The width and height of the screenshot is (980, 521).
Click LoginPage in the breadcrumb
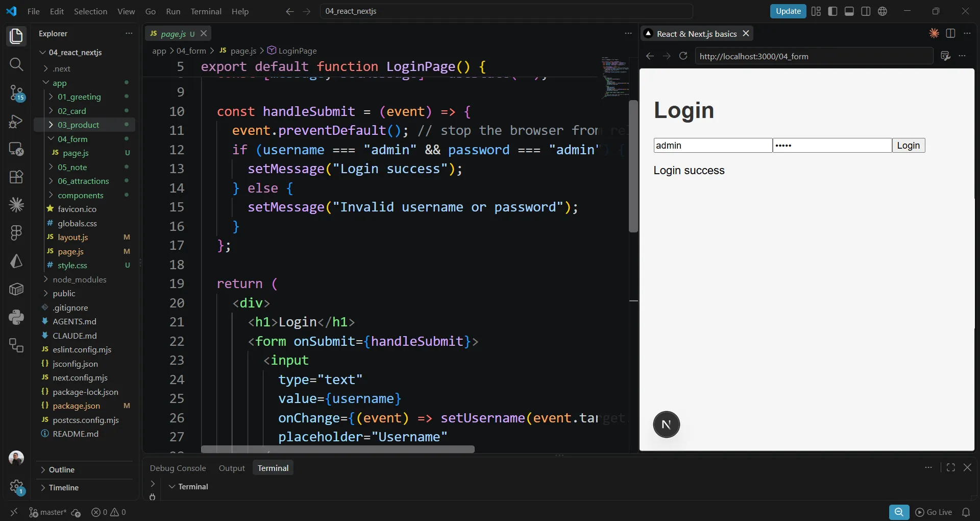pos(292,51)
